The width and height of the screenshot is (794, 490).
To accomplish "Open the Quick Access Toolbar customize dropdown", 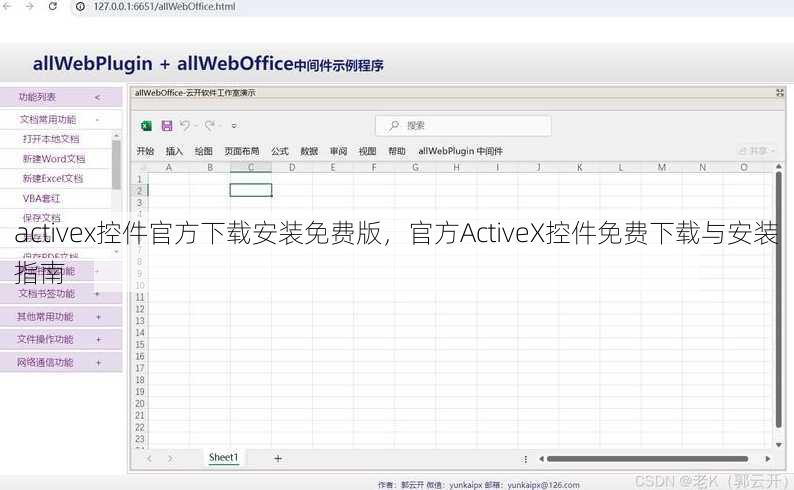I will point(234,126).
